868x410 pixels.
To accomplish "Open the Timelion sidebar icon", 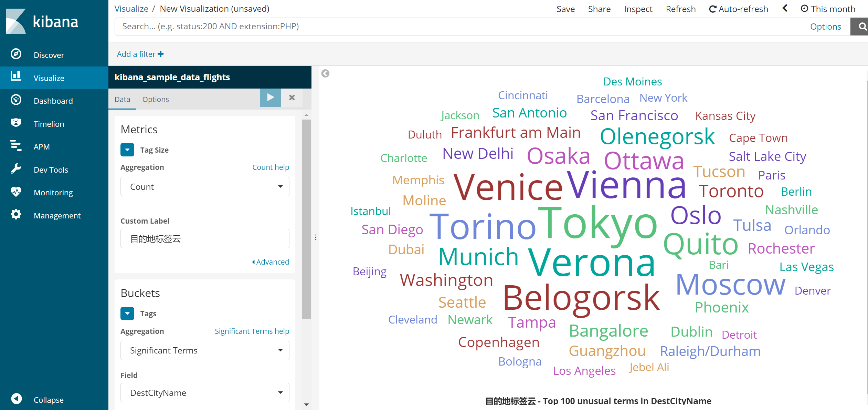I will point(16,123).
